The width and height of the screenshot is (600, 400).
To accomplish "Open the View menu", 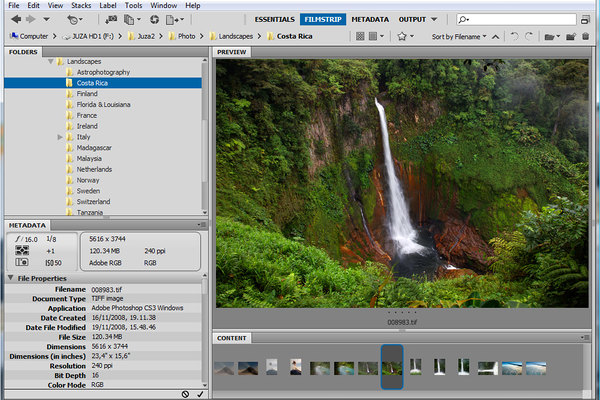I will (55, 5).
